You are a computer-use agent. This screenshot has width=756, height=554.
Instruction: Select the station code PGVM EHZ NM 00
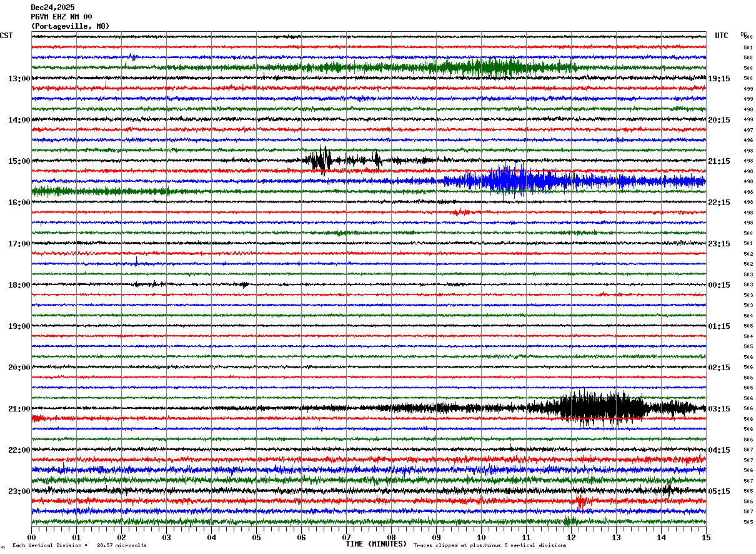tap(61, 17)
